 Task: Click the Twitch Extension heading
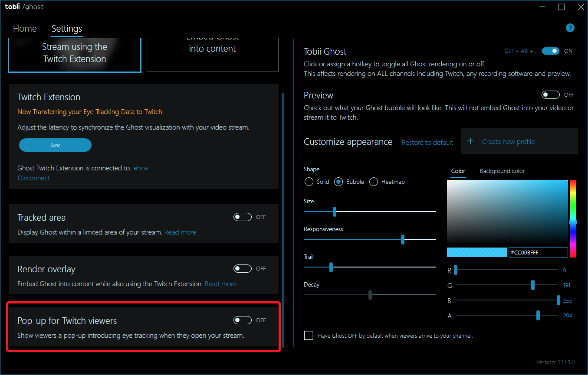coord(49,97)
